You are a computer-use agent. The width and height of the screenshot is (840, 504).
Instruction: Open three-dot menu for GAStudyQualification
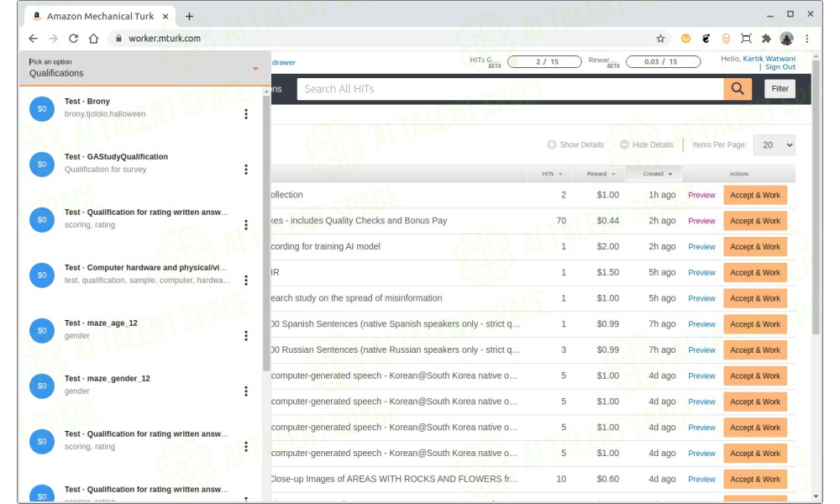tap(246, 169)
